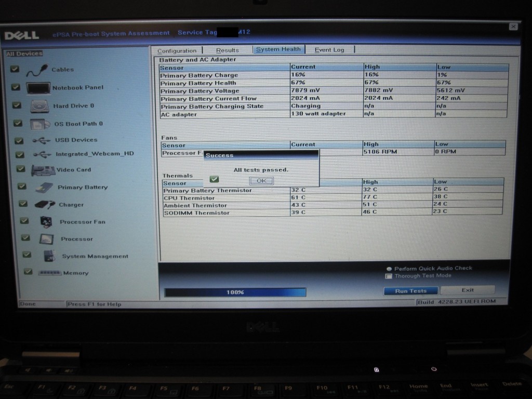Click the AC adapter row label

179,114
